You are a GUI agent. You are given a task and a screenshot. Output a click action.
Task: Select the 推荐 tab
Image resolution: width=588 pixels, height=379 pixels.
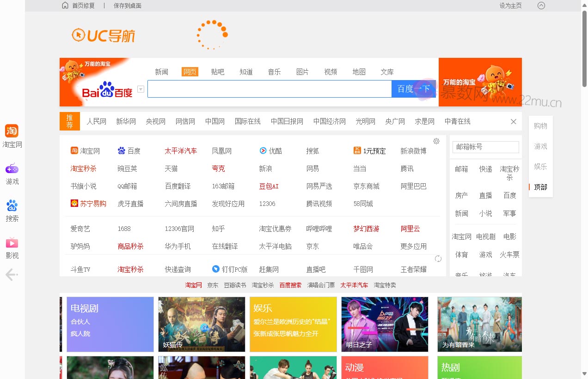pyautogui.click(x=69, y=121)
